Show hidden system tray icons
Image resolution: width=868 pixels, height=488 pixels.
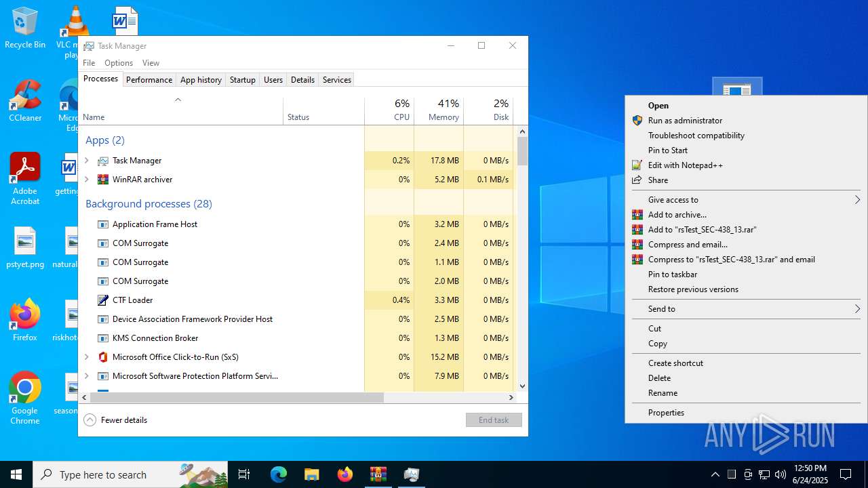[715, 474]
